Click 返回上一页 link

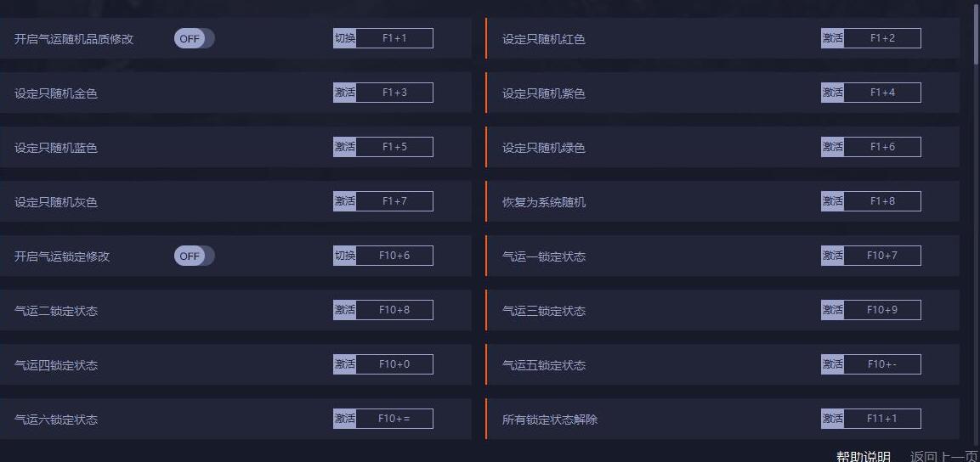point(943,456)
